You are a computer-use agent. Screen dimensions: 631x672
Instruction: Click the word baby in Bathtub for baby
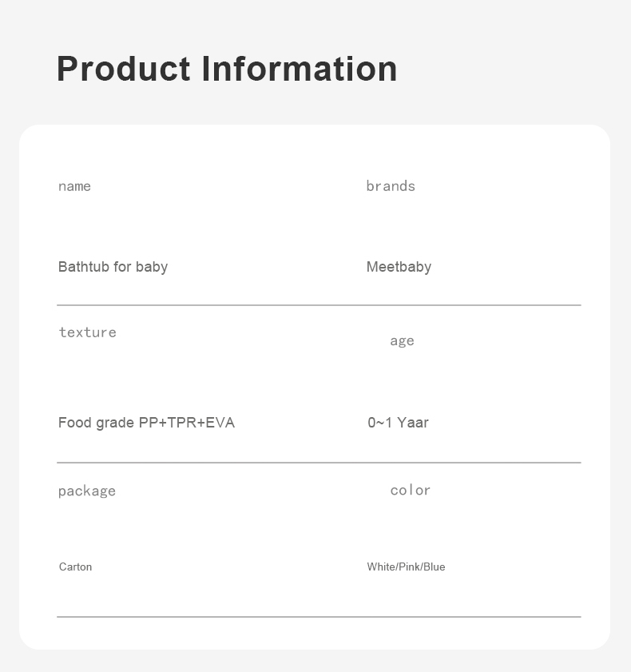(x=152, y=268)
